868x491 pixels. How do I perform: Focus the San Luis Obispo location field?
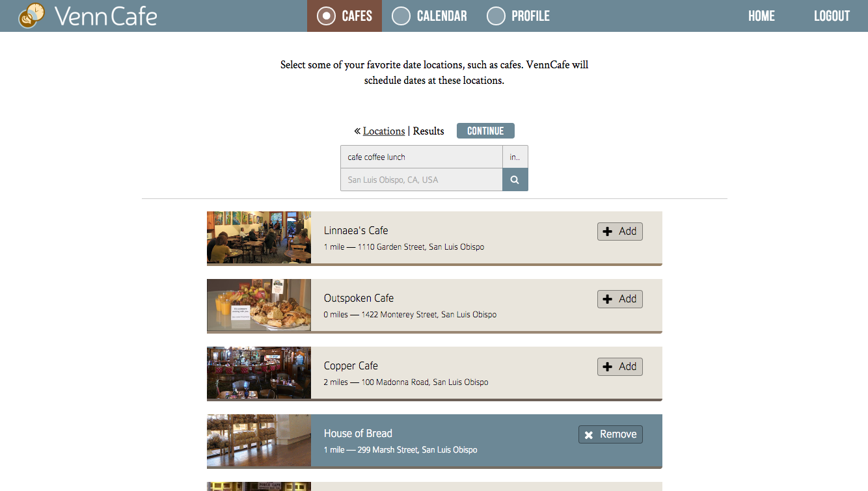(422, 180)
